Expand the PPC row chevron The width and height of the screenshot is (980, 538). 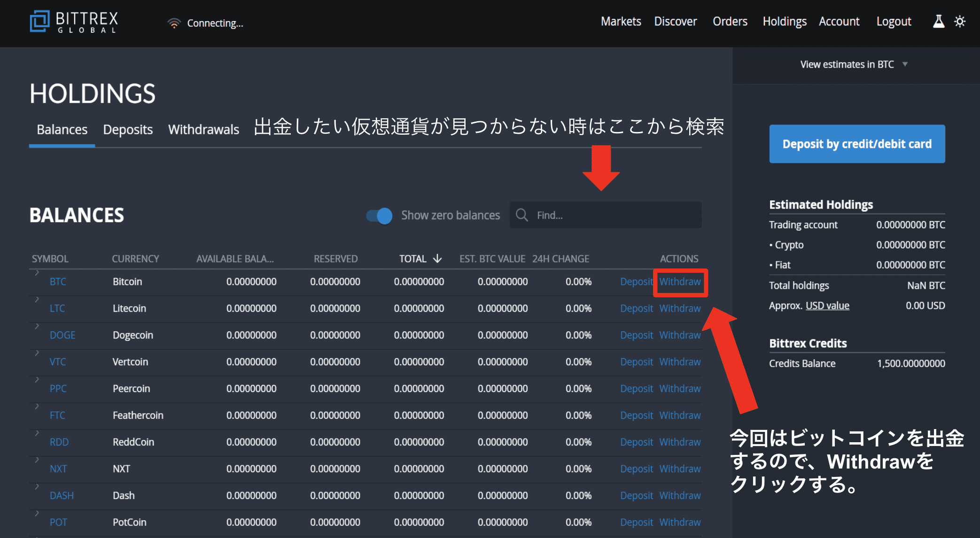(37, 380)
